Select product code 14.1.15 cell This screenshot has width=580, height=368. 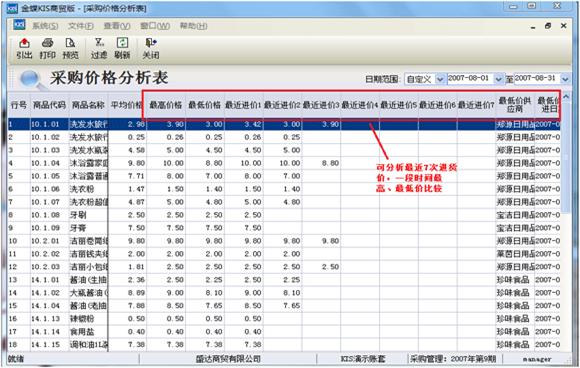[49, 344]
